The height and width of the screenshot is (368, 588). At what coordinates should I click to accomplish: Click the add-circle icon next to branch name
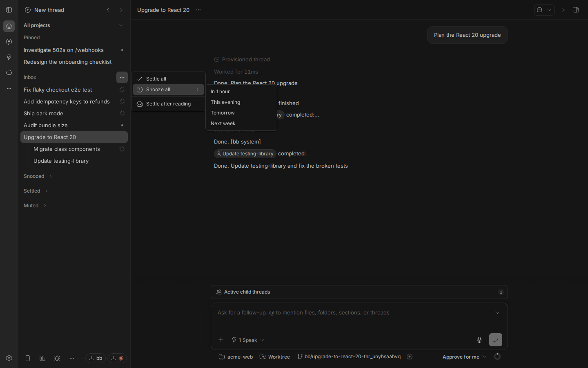[410, 357]
